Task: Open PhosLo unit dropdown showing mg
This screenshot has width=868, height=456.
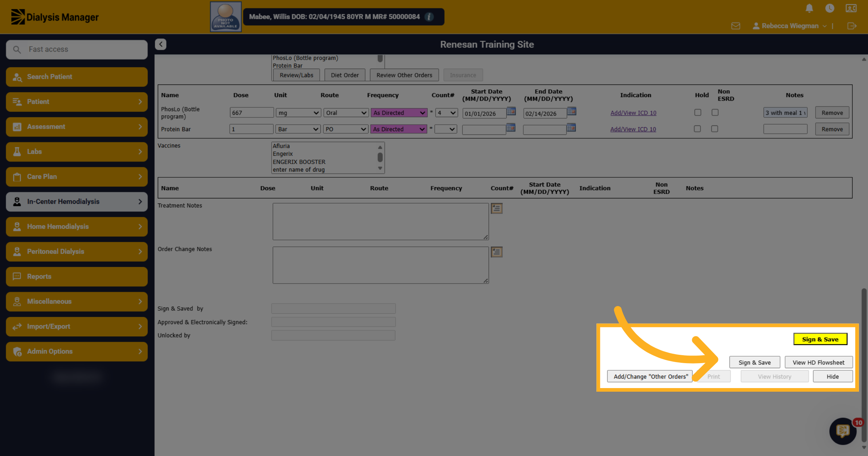Action: click(x=298, y=113)
